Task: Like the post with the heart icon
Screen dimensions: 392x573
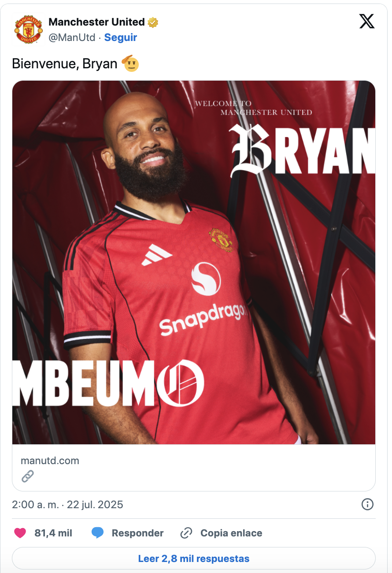Action: [20, 533]
